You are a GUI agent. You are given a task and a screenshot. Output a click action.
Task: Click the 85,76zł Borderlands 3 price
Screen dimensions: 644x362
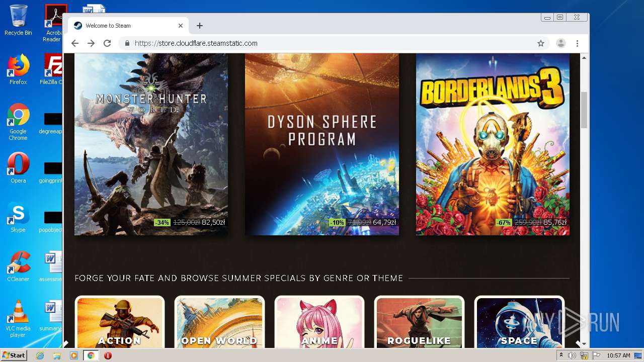[555, 222]
